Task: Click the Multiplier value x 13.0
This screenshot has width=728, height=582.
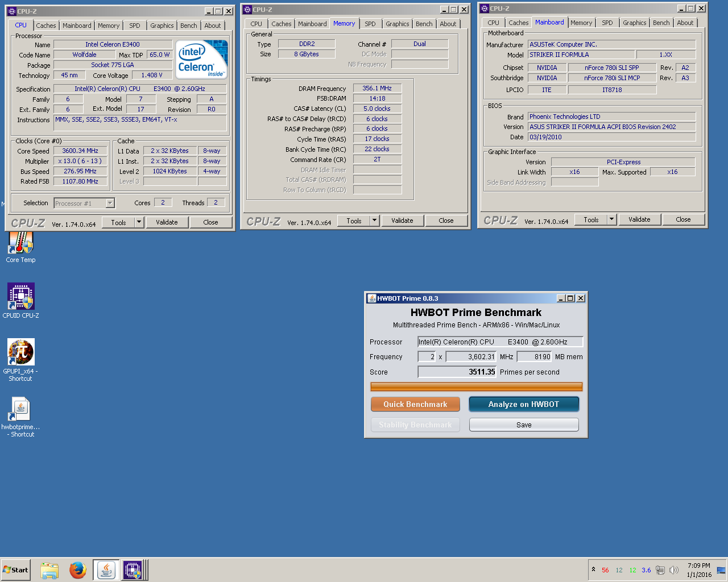Action: (80, 161)
